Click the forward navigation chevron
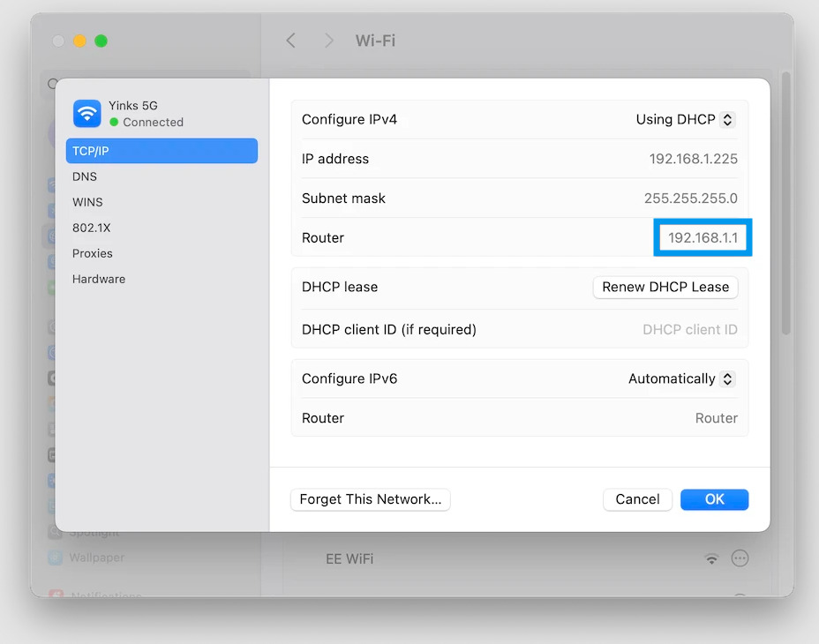The image size is (819, 644). click(327, 41)
